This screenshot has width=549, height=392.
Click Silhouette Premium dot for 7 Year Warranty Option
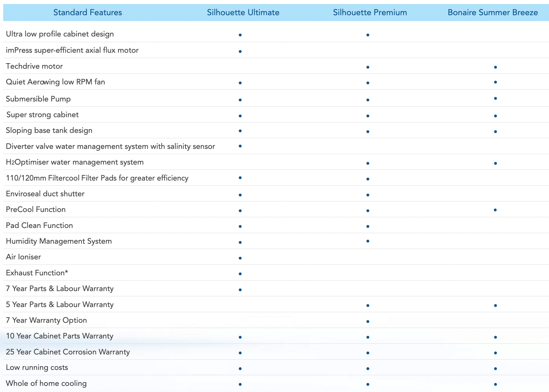[x=368, y=321]
